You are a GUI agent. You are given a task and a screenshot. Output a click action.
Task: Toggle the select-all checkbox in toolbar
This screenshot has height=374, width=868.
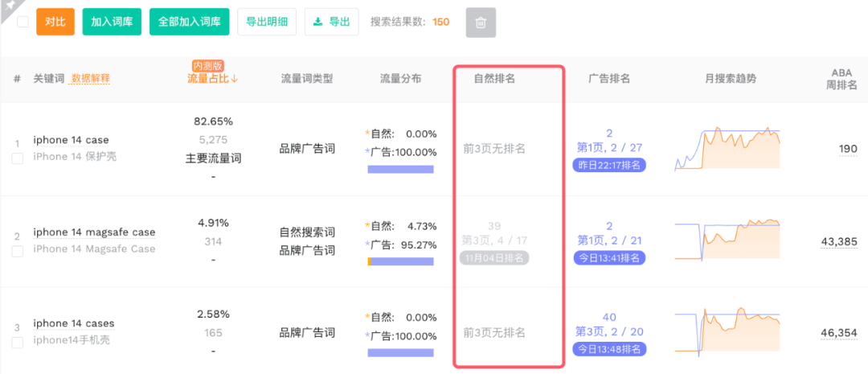[23, 22]
